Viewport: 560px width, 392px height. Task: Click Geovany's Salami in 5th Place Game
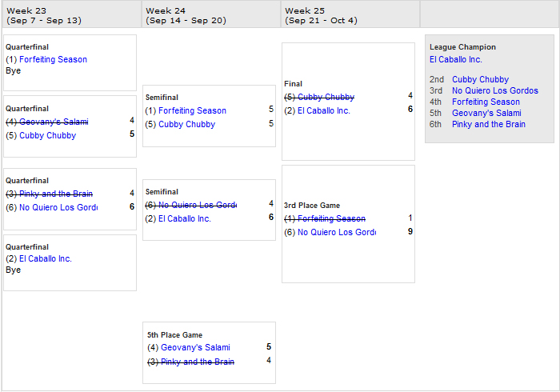point(195,348)
